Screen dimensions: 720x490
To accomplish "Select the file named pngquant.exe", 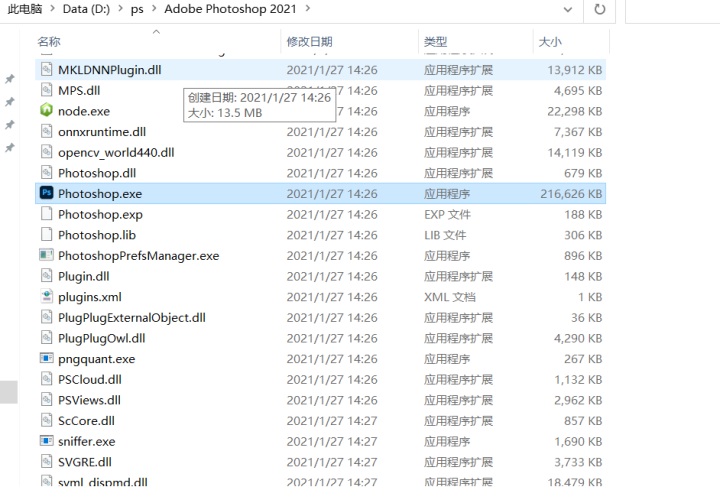I will coord(96,359).
